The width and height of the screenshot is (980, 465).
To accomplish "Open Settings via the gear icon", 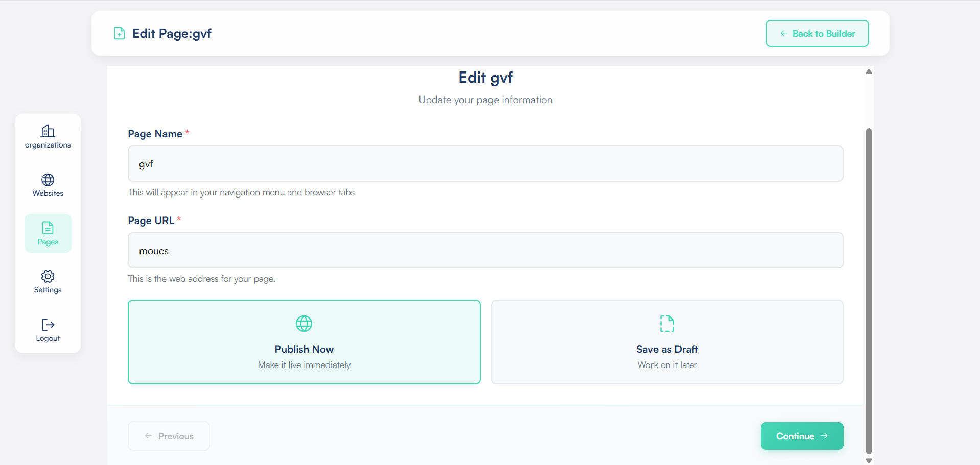I will point(48,276).
